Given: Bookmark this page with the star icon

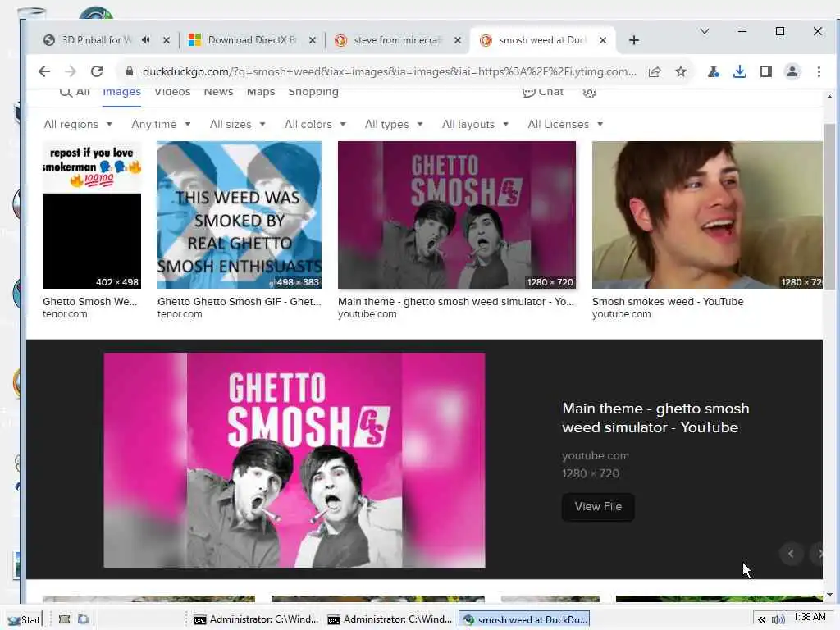Looking at the screenshot, I should tap(680, 72).
